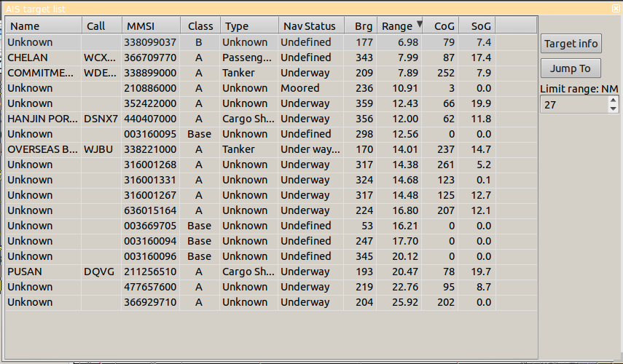Click the SoG column header
623x364 pixels.
coord(477,26)
